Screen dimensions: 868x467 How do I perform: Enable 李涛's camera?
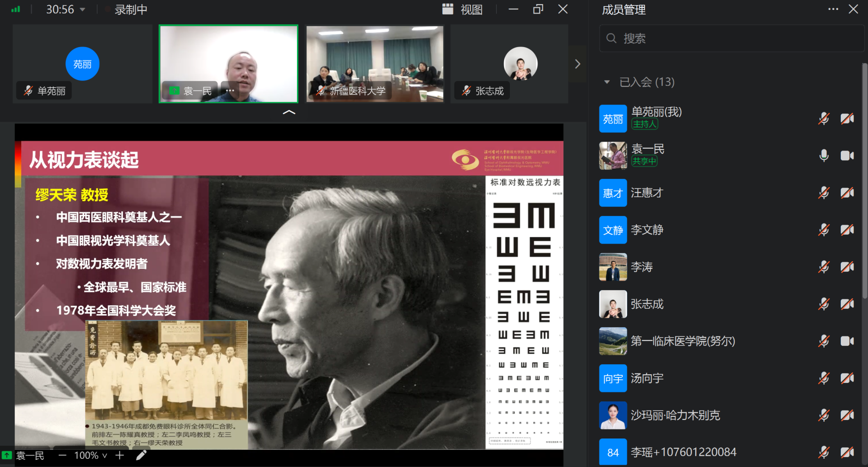pos(847,266)
